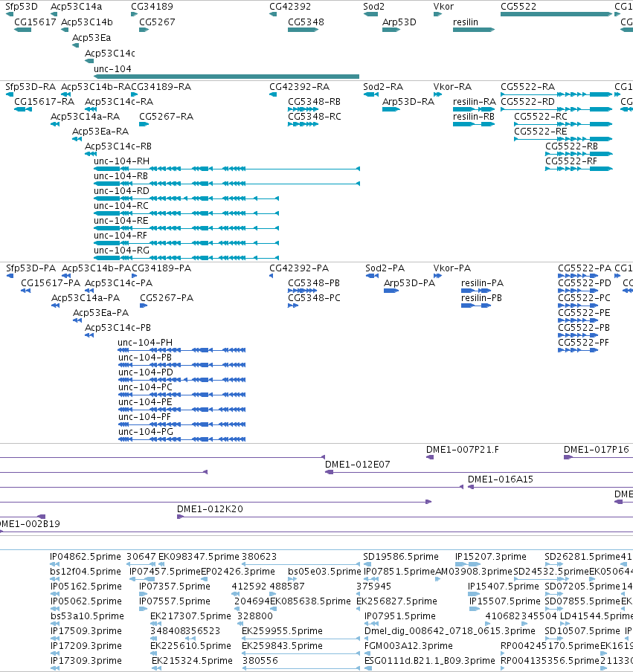Click the CG42392-RA transcript label

click(299, 86)
